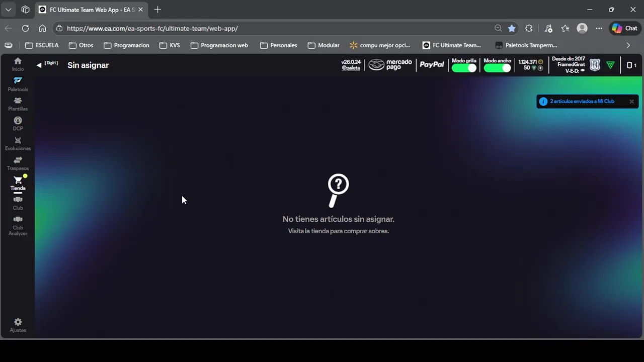The width and height of the screenshot is (644, 362).
Task: Close the FC Ultimate Team tab
Action: [140, 10]
